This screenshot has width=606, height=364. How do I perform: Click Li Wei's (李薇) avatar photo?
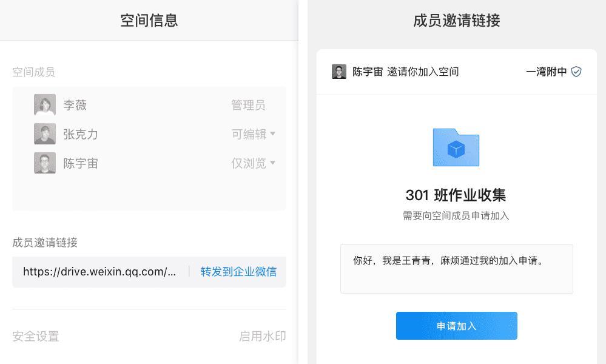click(x=45, y=105)
